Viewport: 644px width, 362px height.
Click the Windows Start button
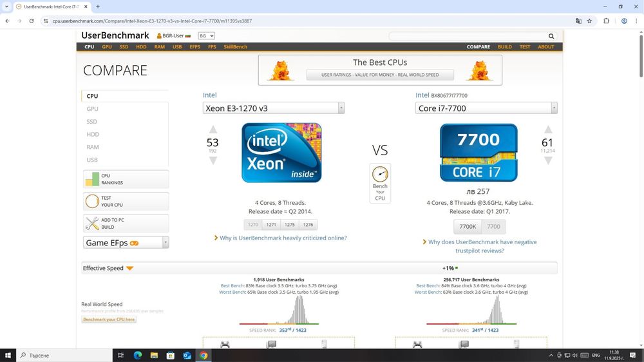8,356
